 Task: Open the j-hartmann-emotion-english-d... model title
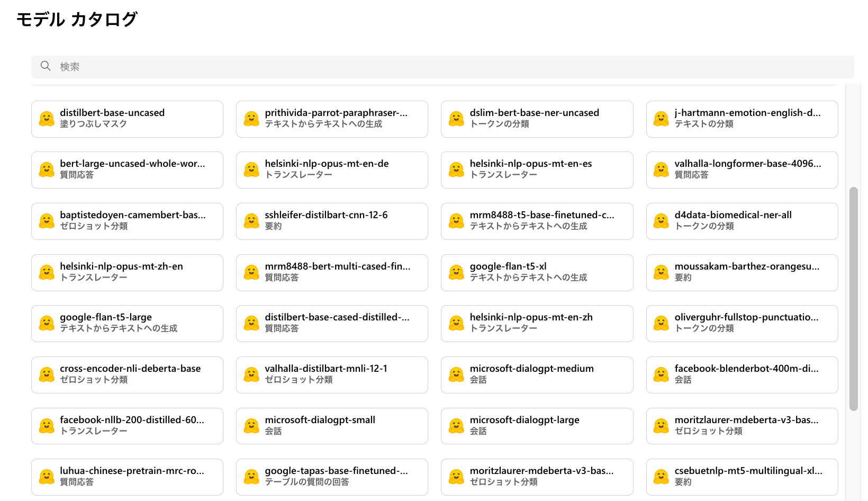coord(747,113)
